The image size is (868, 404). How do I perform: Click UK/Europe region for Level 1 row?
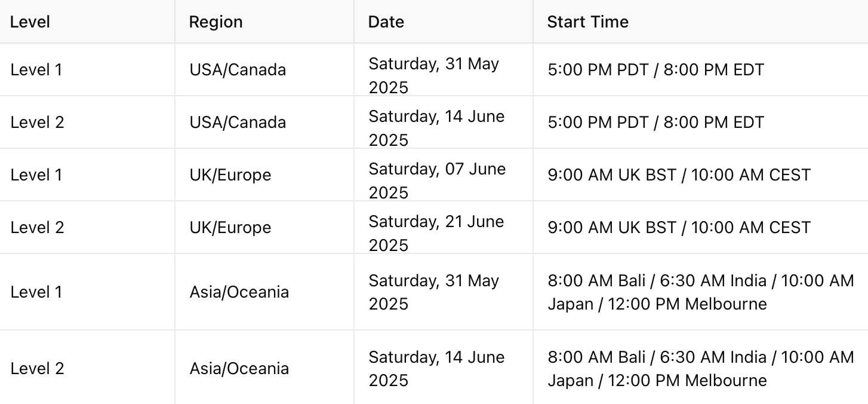[230, 175]
